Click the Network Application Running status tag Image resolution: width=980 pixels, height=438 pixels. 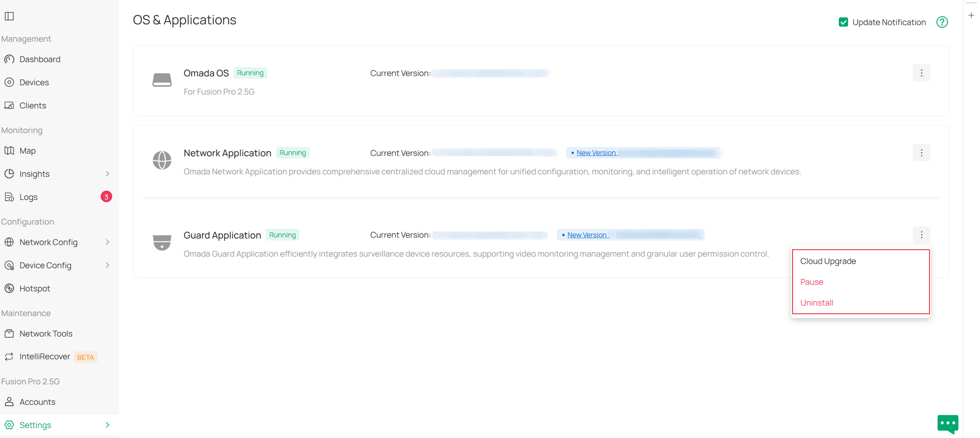coord(293,153)
